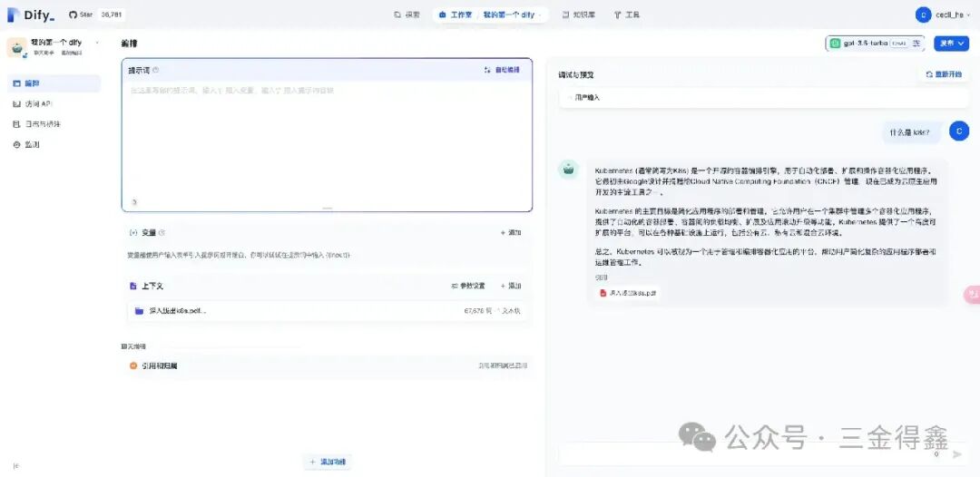Open the cited 深入浅出k8s.pdf reference chip
The width and height of the screenshot is (980, 477).
628,292
